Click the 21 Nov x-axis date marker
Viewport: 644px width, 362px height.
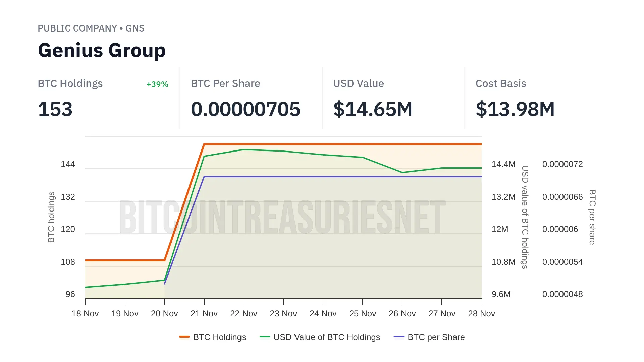(204, 313)
